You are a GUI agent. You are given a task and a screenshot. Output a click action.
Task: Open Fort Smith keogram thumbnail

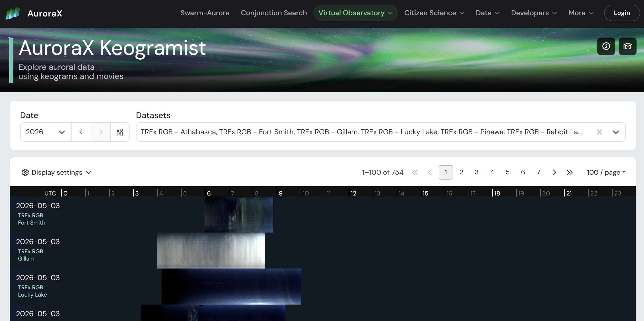[239, 215]
